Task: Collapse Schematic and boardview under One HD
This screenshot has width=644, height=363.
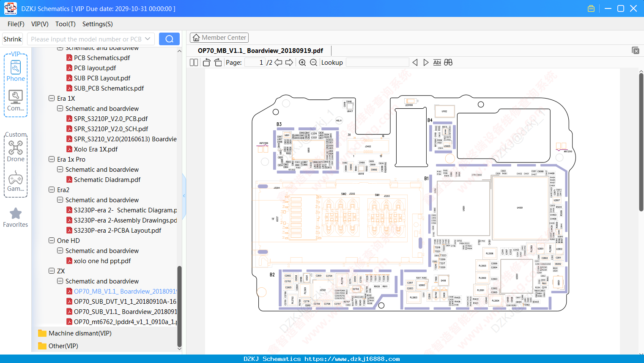Action: click(60, 250)
